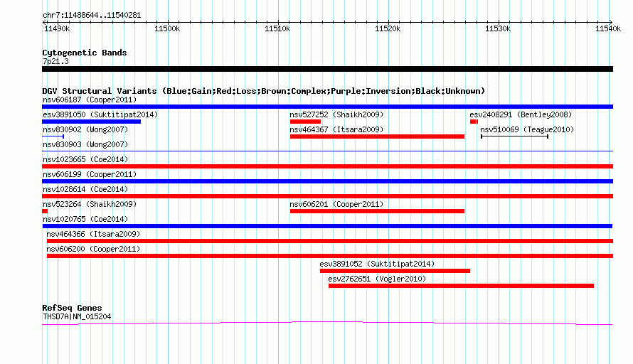
Task: Click the nsv606187 (Cooper2011) variant label
Action: point(90,100)
